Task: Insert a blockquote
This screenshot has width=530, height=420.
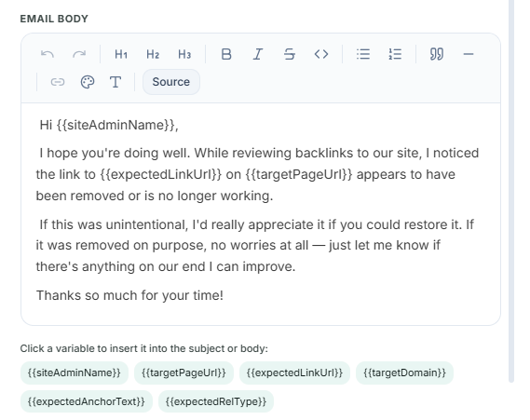Action: pos(436,54)
